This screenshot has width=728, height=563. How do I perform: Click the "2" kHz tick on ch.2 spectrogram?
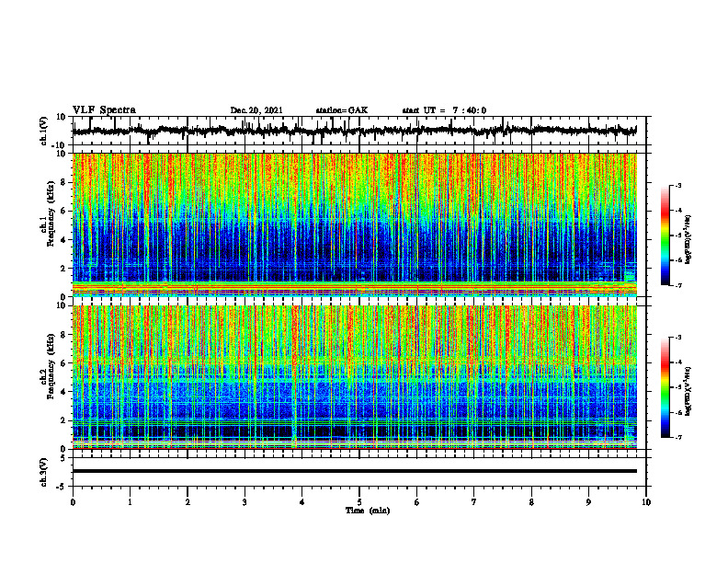coord(63,420)
